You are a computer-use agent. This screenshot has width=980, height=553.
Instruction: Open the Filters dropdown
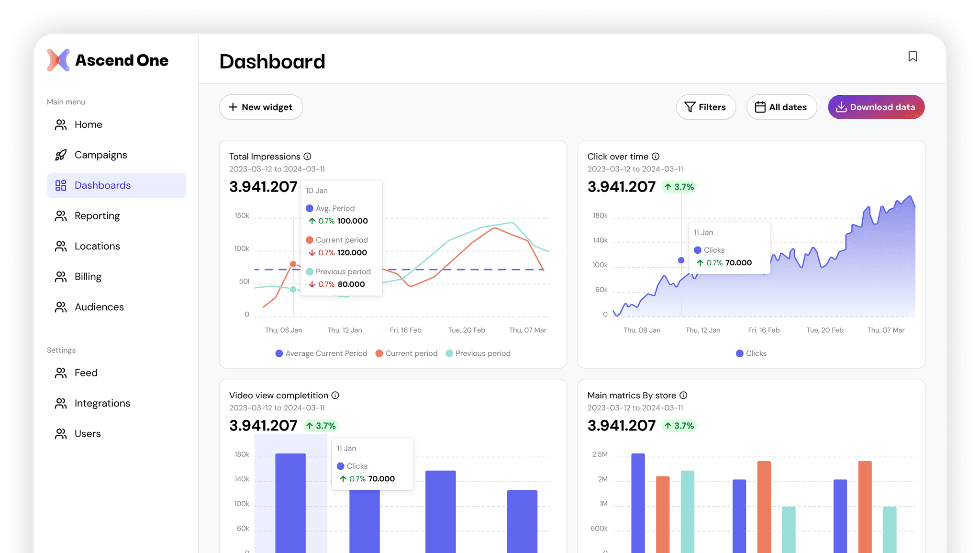click(x=706, y=107)
